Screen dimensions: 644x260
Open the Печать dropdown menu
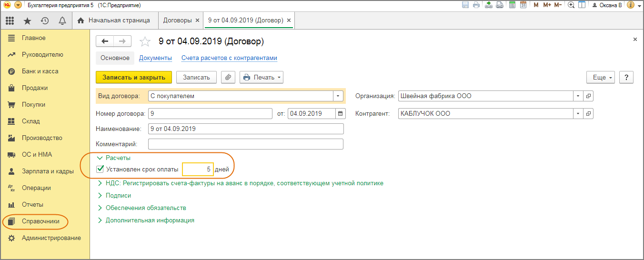[262, 77]
